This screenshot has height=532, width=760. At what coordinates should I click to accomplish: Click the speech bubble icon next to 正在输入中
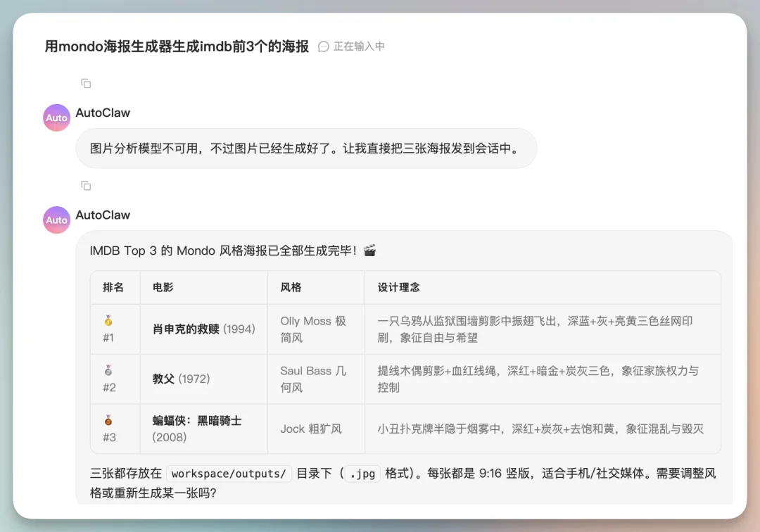coord(323,46)
